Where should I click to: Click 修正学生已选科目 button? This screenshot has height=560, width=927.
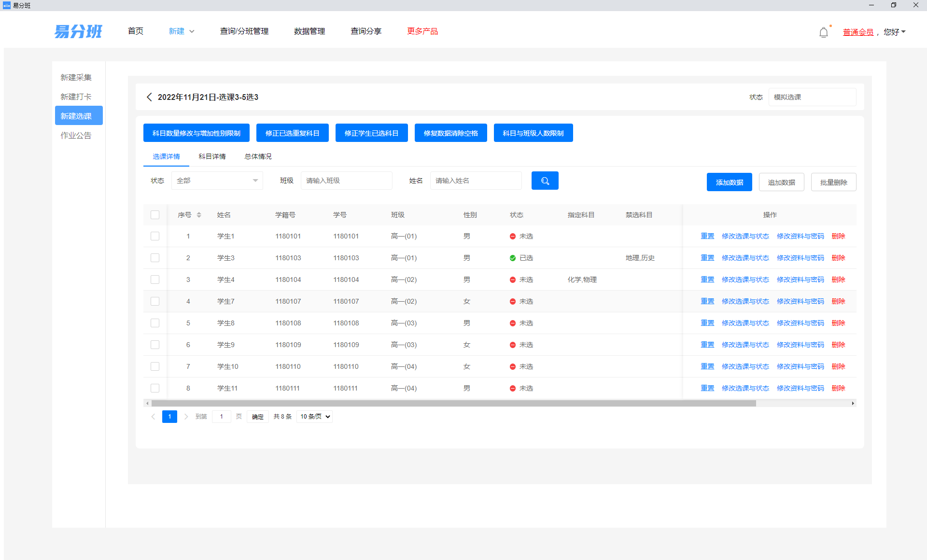372,133
